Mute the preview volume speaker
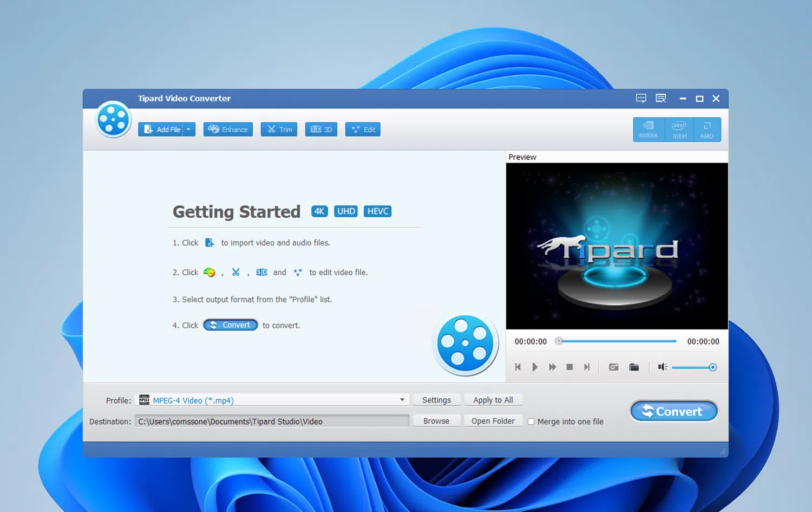 pos(663,367)
